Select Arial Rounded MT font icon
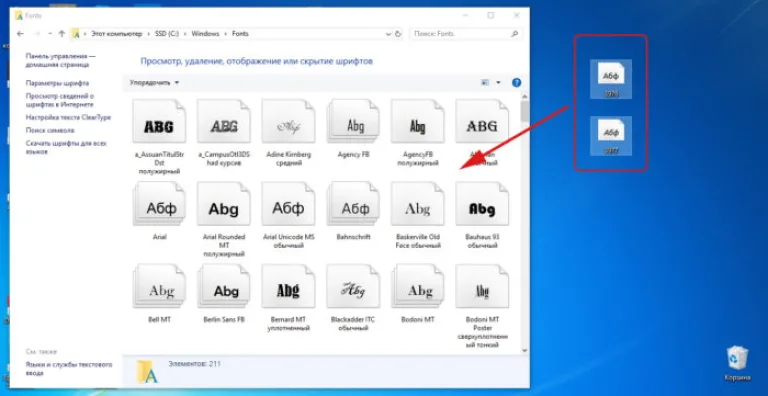Image resolution: width=768 pixels, height=396 pixels. click(224, 204)
